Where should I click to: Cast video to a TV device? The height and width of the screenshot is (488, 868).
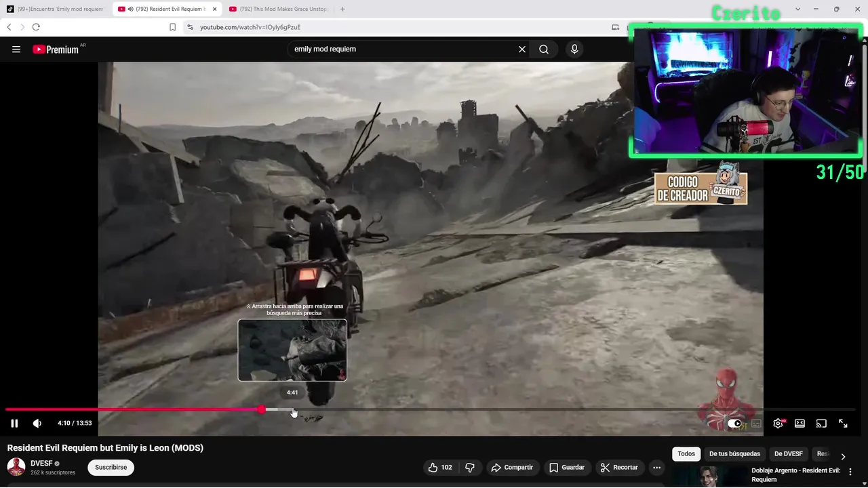point(821,424)
